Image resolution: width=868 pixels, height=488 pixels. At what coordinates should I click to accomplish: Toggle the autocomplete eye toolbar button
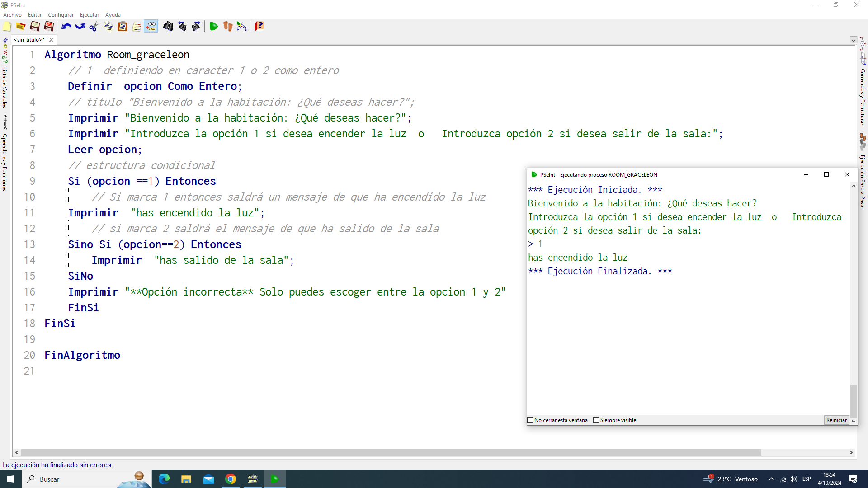pos(151,27)
